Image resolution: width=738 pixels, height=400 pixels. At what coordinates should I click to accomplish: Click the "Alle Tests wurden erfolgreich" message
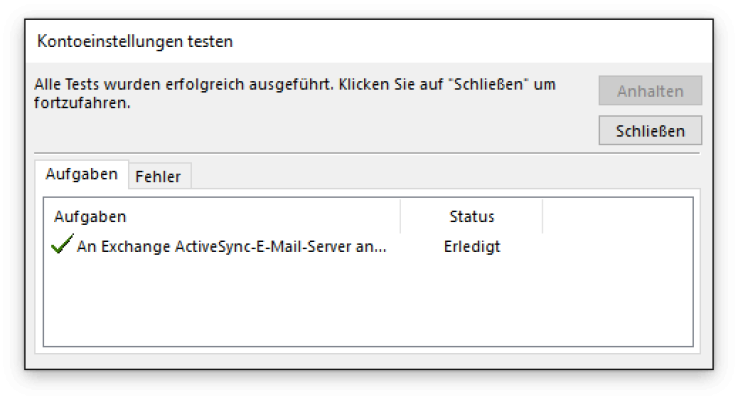(x=295, y=93)
